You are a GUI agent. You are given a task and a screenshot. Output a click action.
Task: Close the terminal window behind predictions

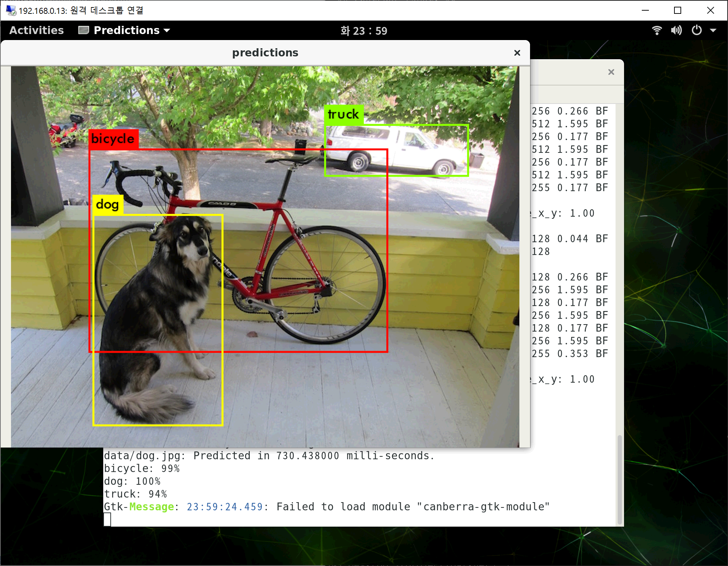611,72
